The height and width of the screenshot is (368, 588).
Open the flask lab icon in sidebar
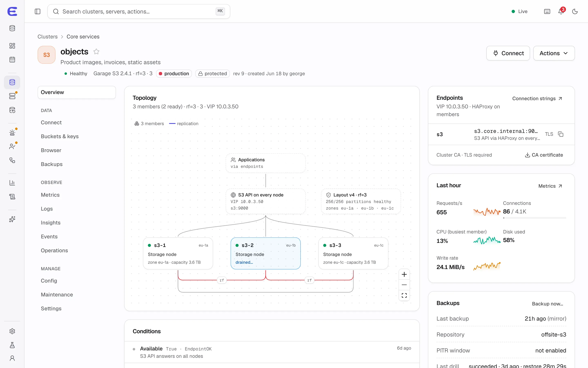pyautogui.click(x=12, y=345)
